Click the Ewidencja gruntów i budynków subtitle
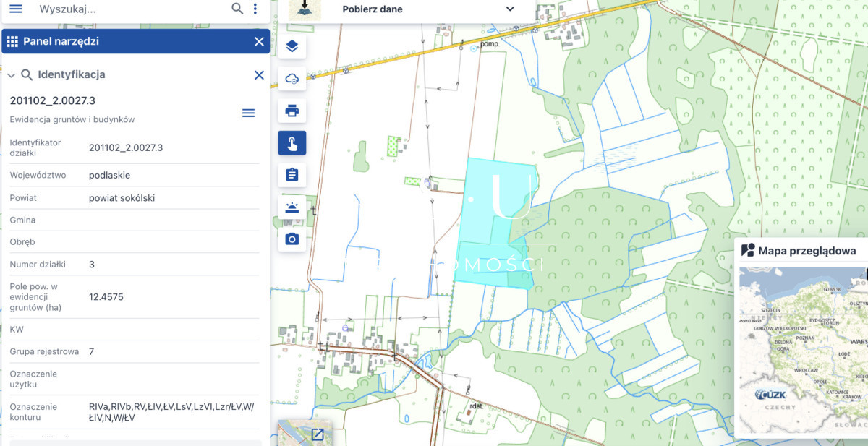The height and width of the screenshot is (446, 868). pyautogui.click(x=72, y=119)
